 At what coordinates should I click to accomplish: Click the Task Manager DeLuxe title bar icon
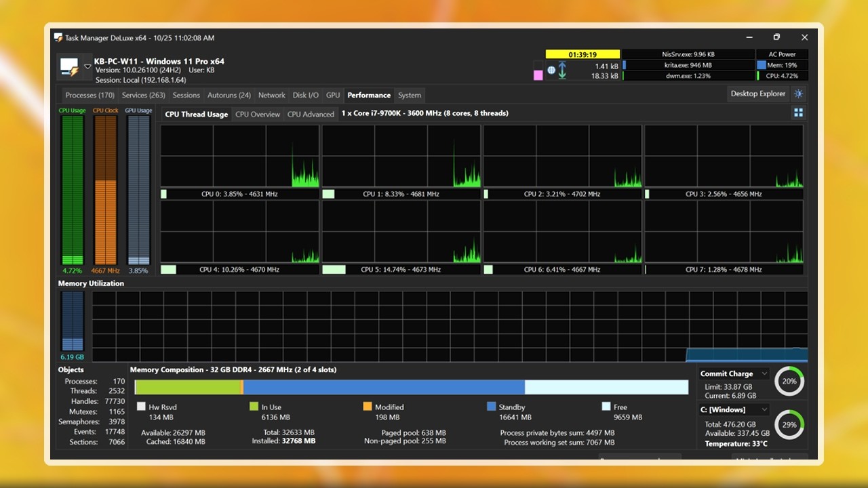click(x=58, y=38)
